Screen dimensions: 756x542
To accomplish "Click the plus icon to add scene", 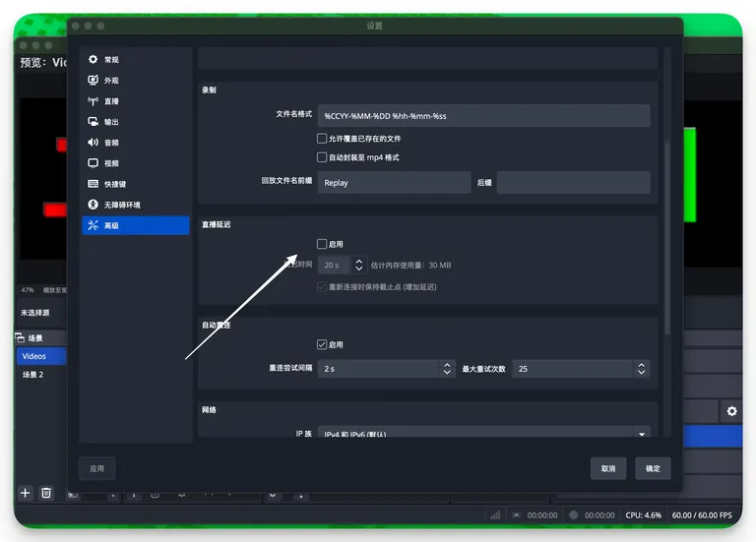I will [x=26, y=493].
